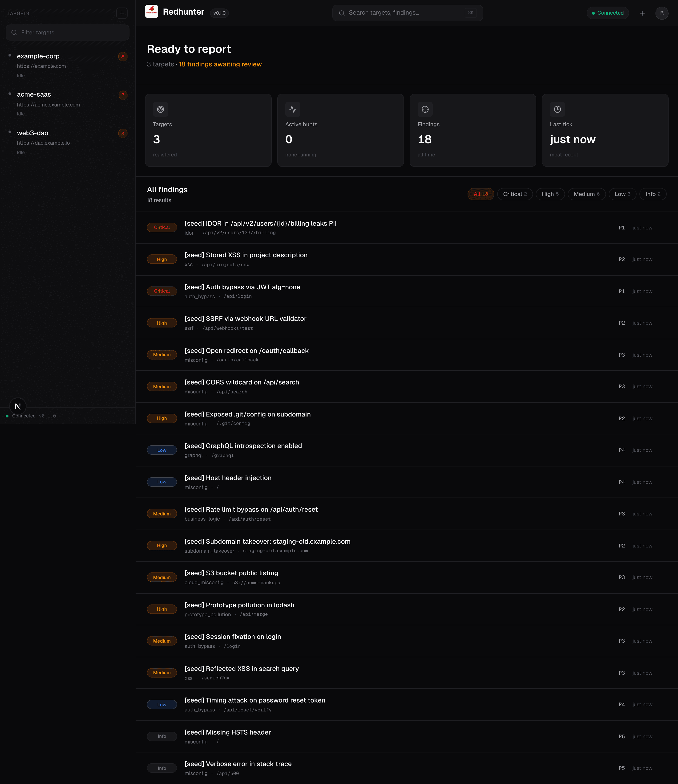Open Session fixation on login finding
The image size is (678, 784).
[x=406, y=641]
